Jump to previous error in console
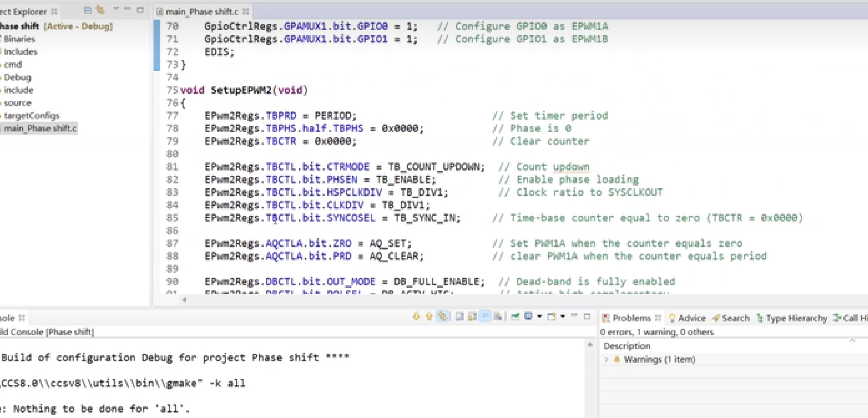Viewport: 868px width, 418px height. click(429, 316)
